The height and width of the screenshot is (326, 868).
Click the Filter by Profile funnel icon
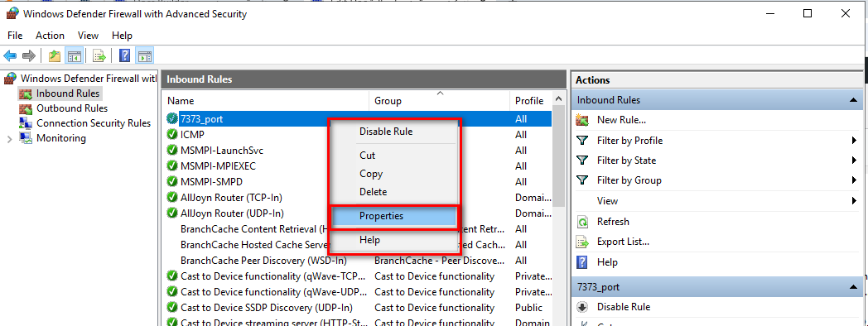click(x=582, y=141)
